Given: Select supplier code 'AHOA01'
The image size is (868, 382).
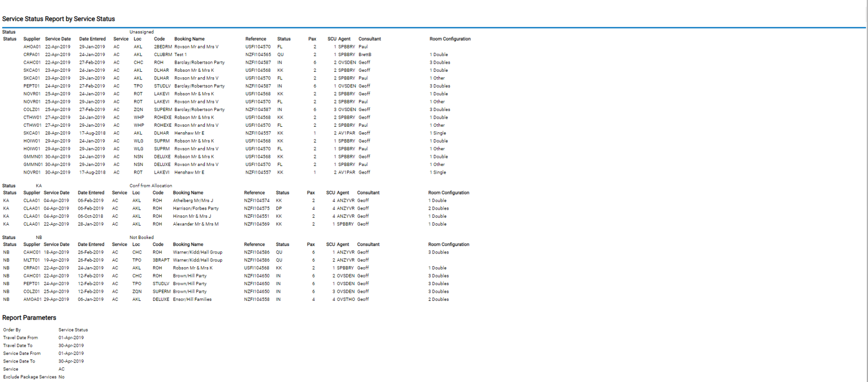Looking at the screenshot, I should pyautogui.click(x=32, y=47).
